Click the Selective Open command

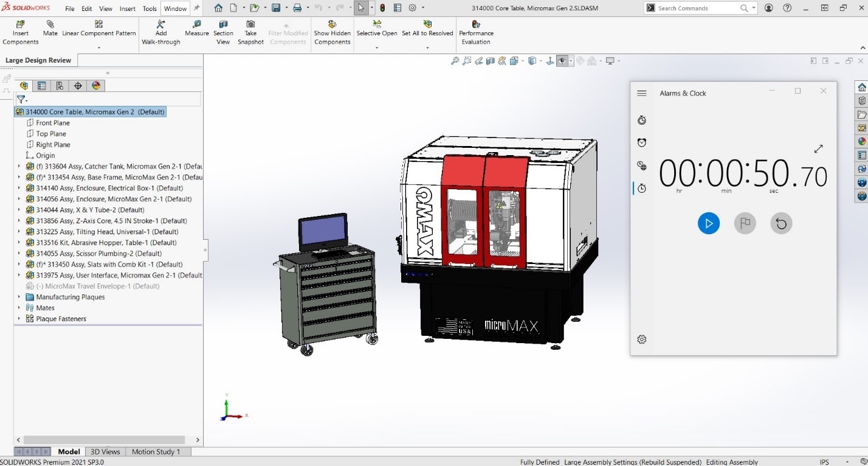(377, 29)
